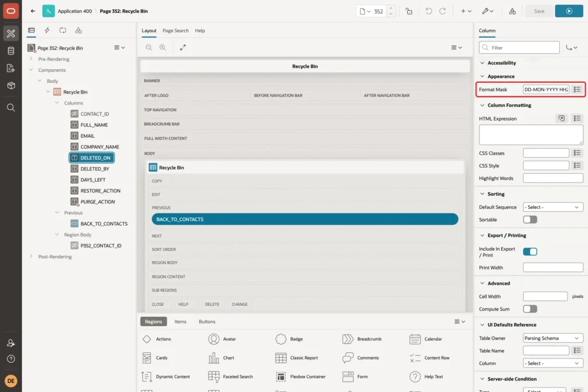This screenshot has height=392, width=588.
Task: Open the UI Defaults Column dropdown
Action: point(553,363)
